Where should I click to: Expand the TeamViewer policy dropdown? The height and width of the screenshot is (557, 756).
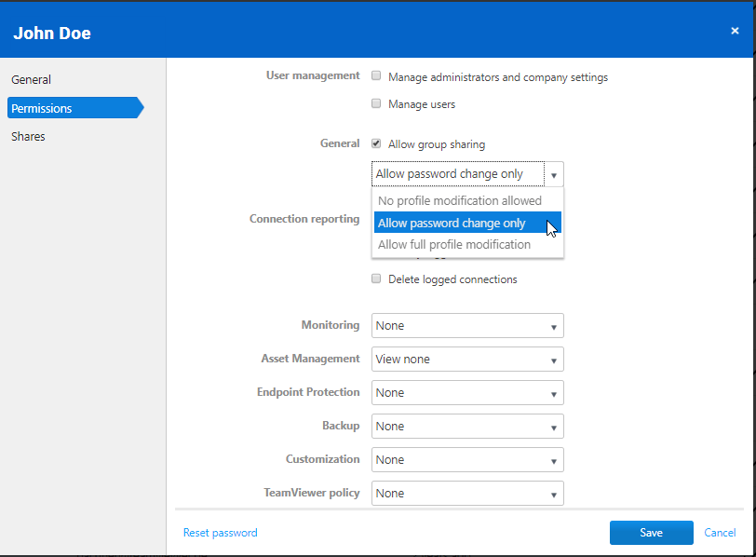coord(467,494)
